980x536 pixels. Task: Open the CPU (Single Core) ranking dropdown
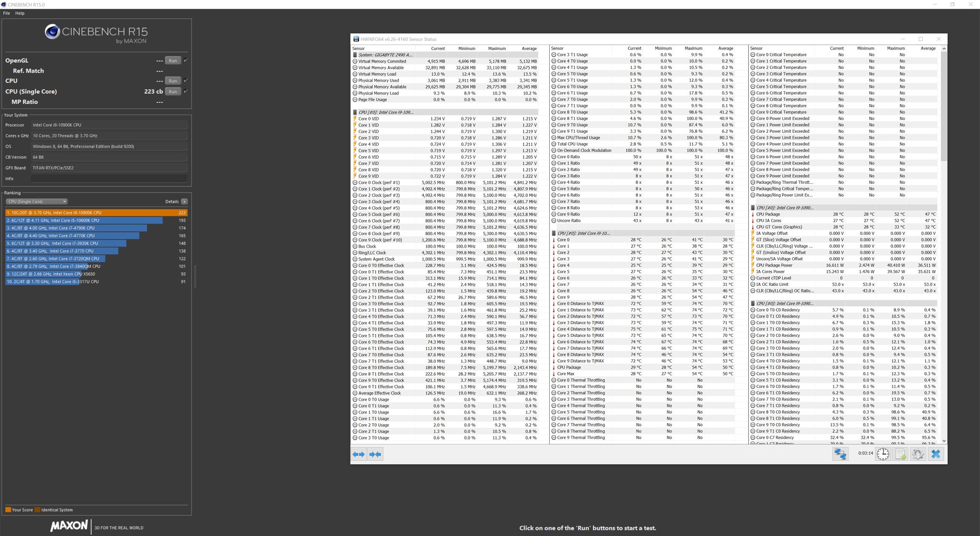[x=37, y=202]
